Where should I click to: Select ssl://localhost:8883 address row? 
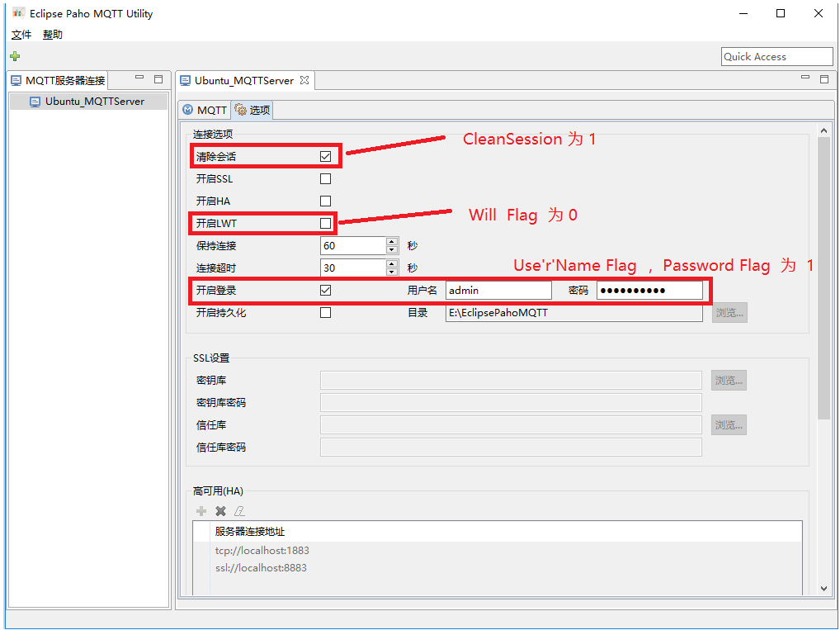coord(261,568)
